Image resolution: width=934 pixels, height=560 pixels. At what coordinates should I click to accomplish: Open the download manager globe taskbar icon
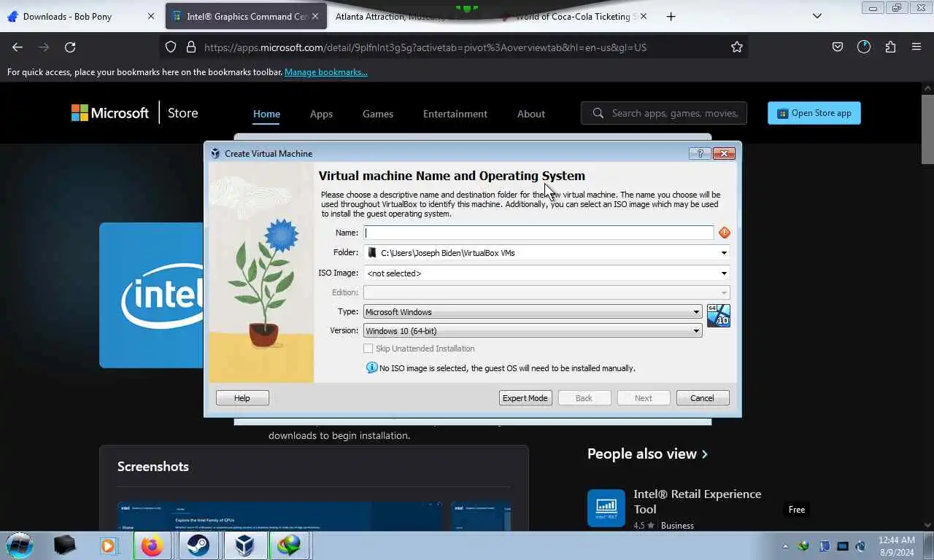tap(290, 545)
